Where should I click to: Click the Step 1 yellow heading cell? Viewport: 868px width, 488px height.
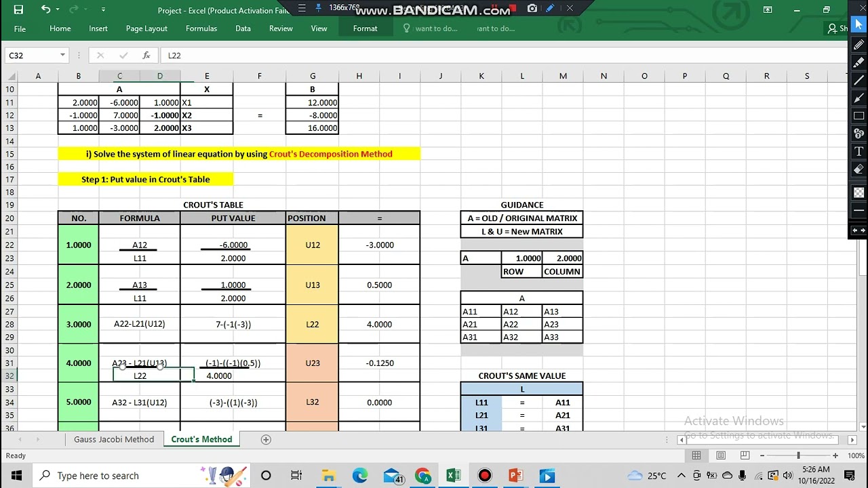[146, 180]
